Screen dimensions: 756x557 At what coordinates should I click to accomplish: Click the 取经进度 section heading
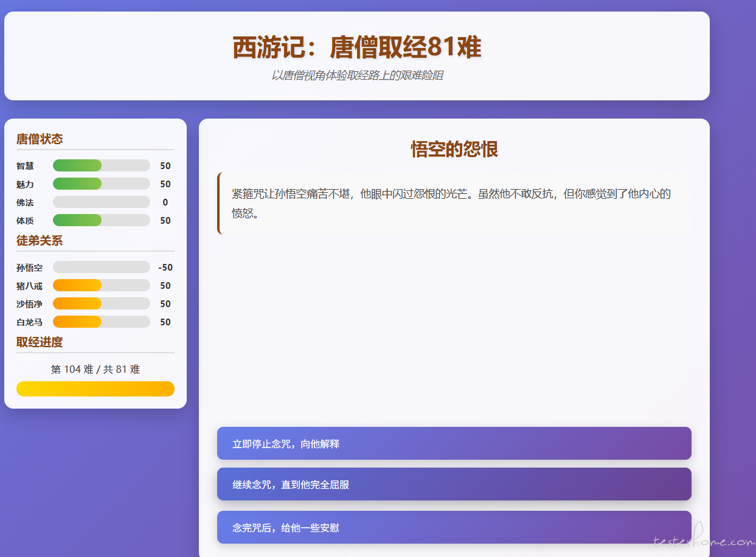pyautogui.click(x=40, y=342)
